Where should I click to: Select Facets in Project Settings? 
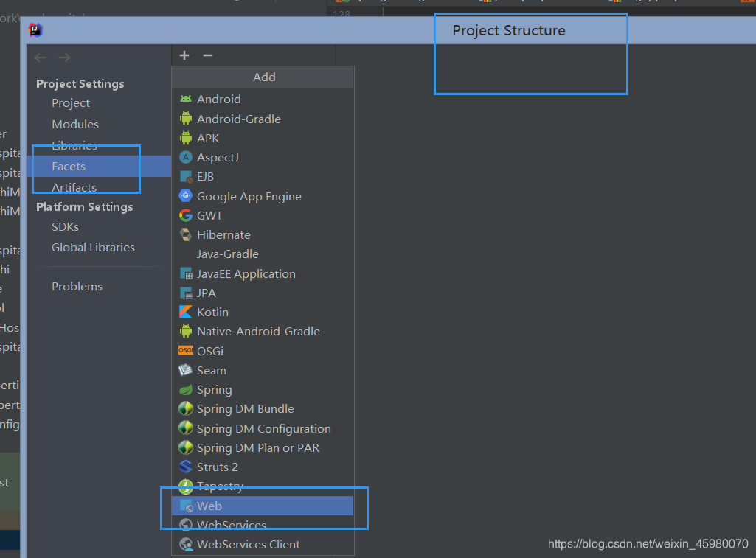click(x=99, y=167)
